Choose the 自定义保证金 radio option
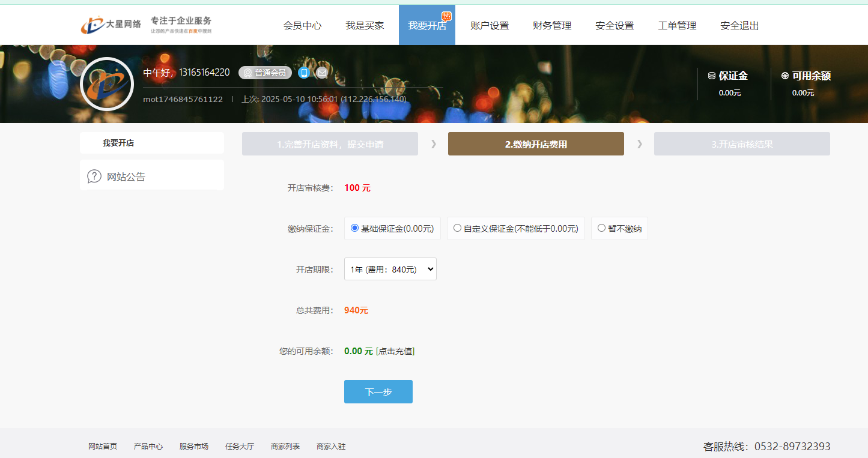The height and width of the screenshot is (458, 868). pos(458,228)
